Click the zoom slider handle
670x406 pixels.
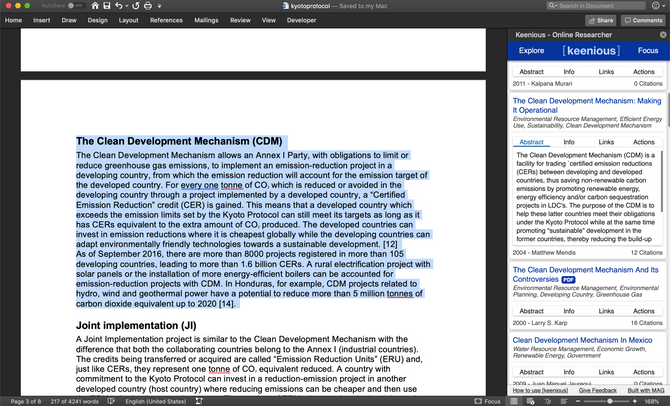click(x=610, y=401)
